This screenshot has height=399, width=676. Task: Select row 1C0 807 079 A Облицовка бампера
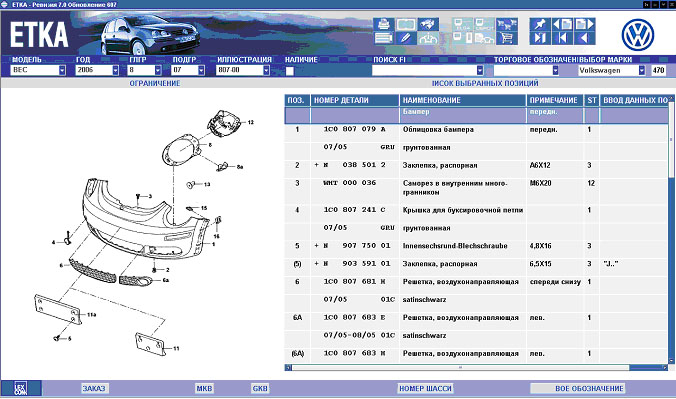coord(476,129)
